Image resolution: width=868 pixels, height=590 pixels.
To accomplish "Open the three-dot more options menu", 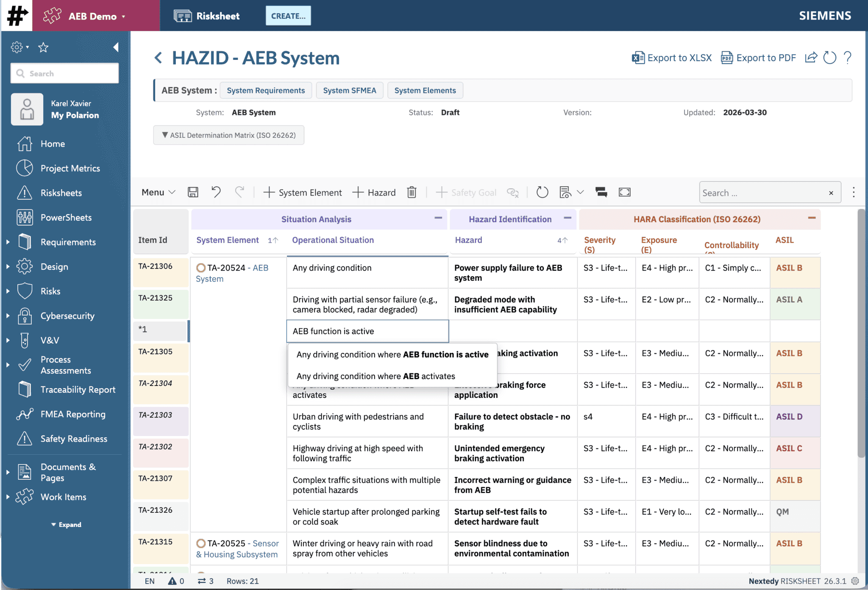I will pyautogui.click(x=854, y=193).
